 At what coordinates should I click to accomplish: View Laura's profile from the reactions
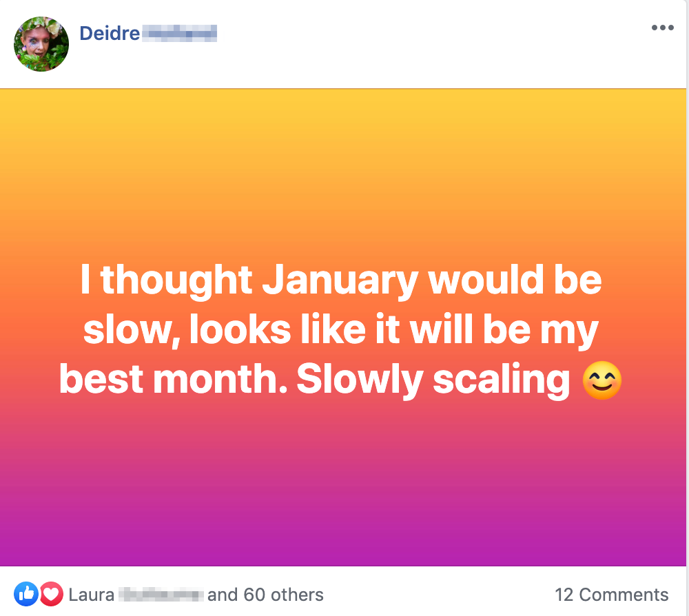click(x=92, y=595)
